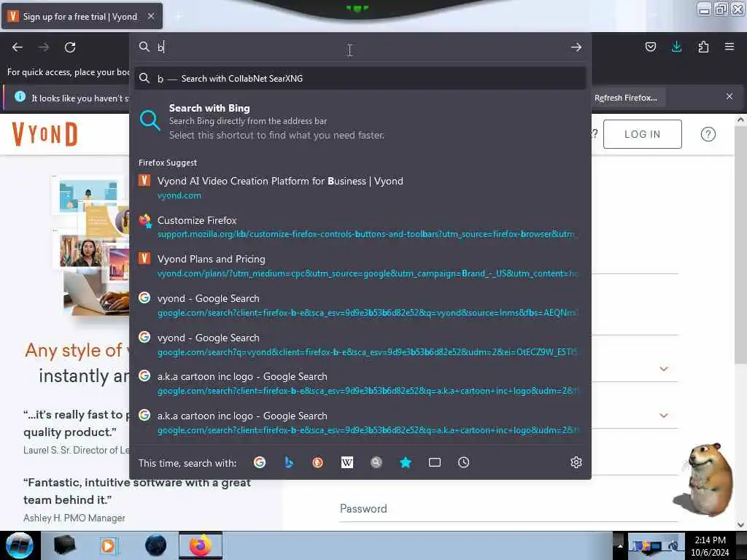Open the black folder taskbar icon

(64, 545)
